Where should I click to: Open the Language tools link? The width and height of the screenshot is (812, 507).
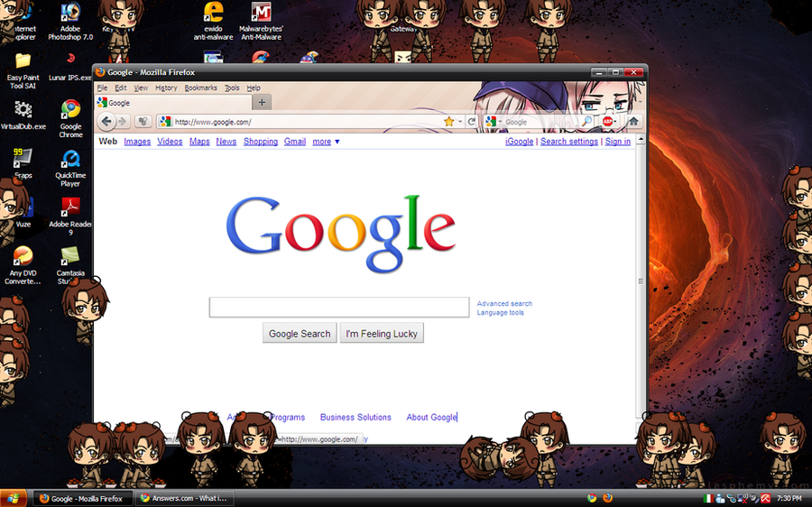500,313
